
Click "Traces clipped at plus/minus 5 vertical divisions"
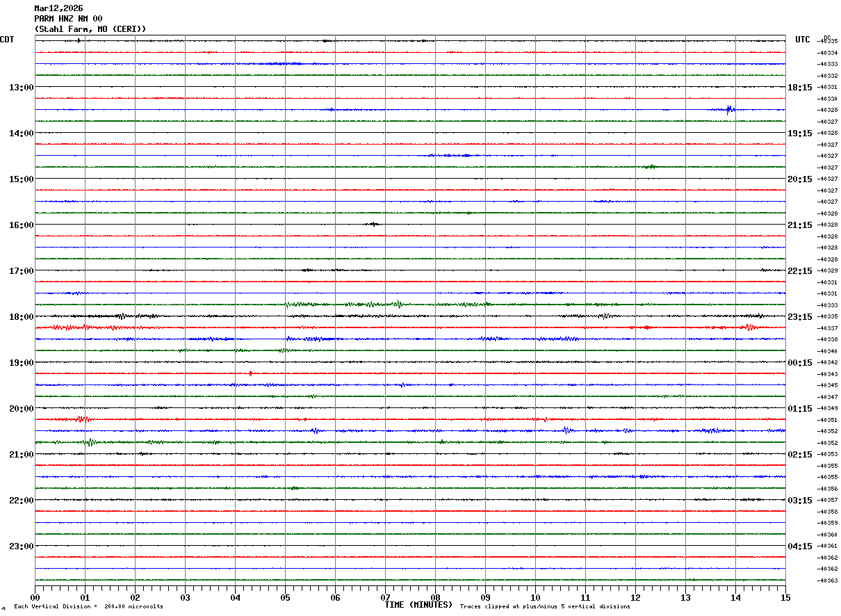[x=545, y=606]
